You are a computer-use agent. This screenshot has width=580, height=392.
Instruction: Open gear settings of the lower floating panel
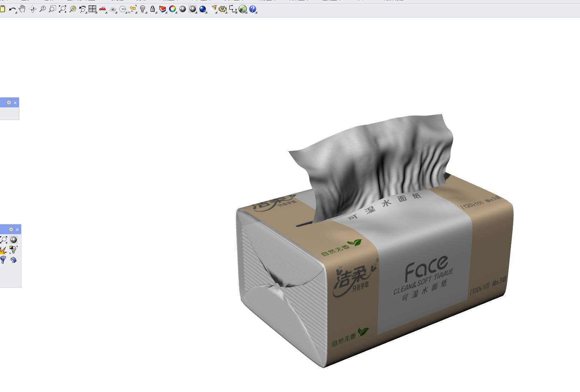pos(11,229)
